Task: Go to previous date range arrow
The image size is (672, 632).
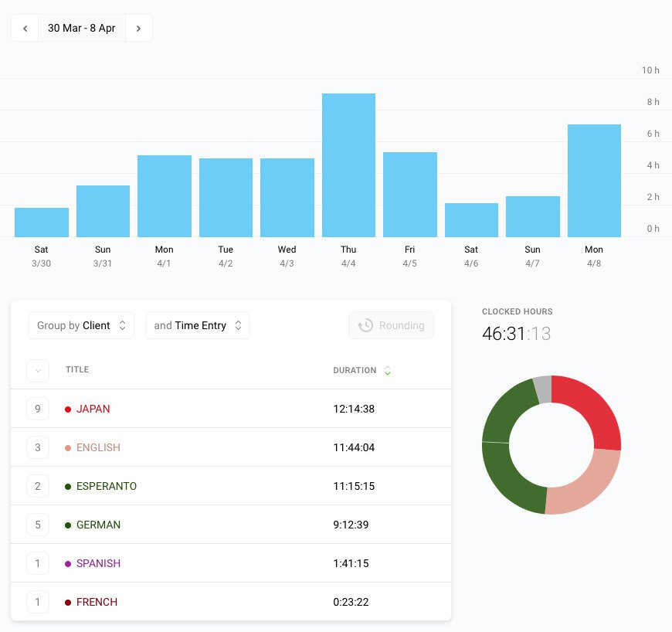Action: (x=25, y=29)
